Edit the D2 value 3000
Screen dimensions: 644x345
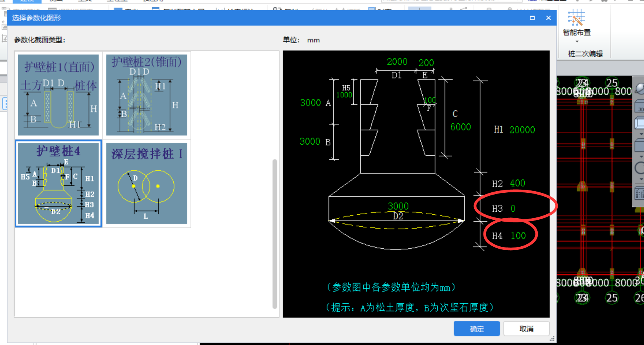click(398, 206)
